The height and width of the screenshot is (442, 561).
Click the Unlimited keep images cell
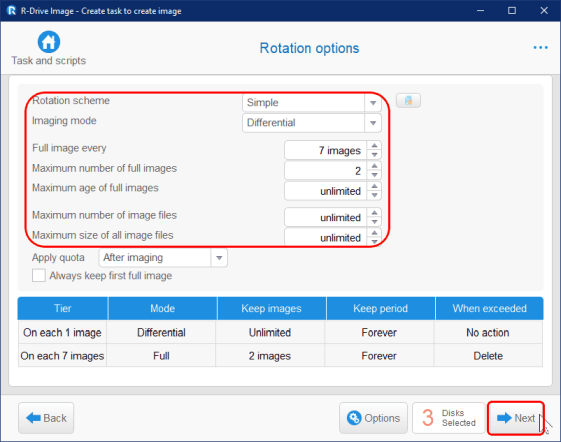[x=270, y=332]
